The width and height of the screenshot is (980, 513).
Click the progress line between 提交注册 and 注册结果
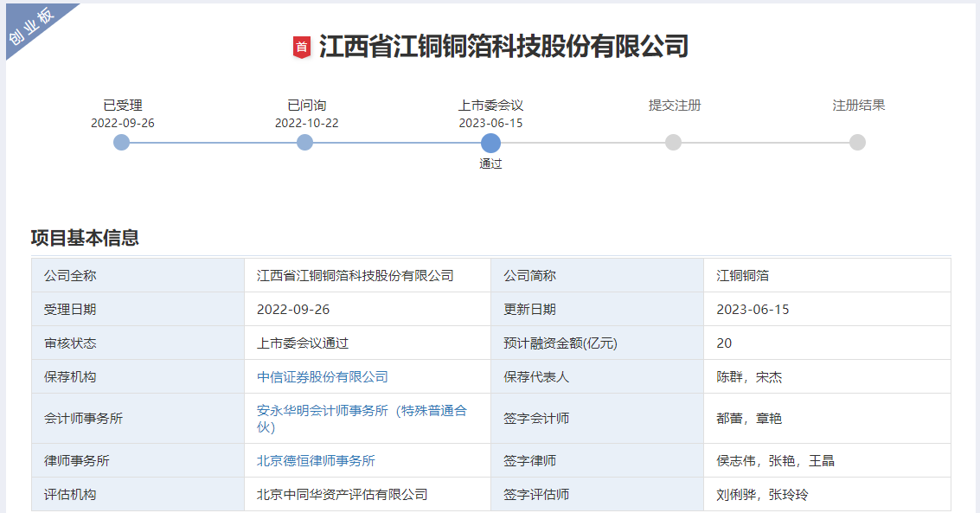point(765,143)
